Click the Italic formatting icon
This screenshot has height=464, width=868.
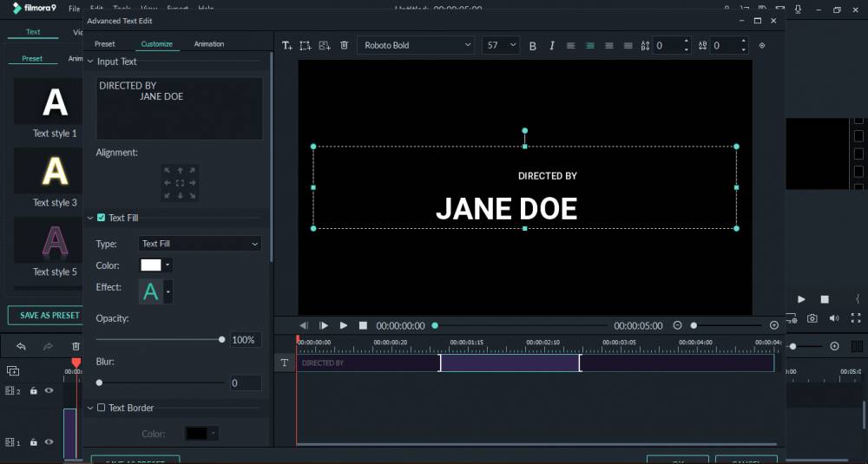(551, 45)
